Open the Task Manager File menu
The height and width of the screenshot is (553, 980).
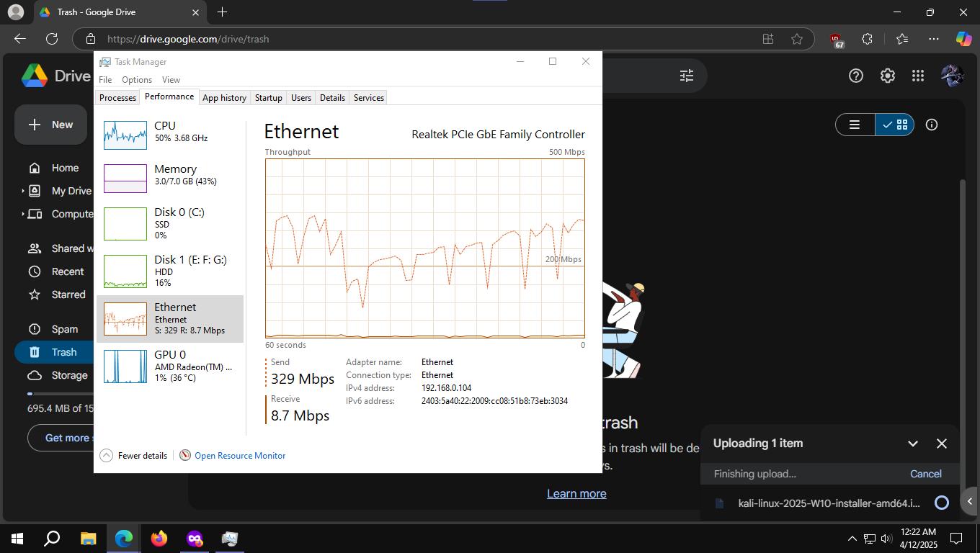click(x=105, y=80)
